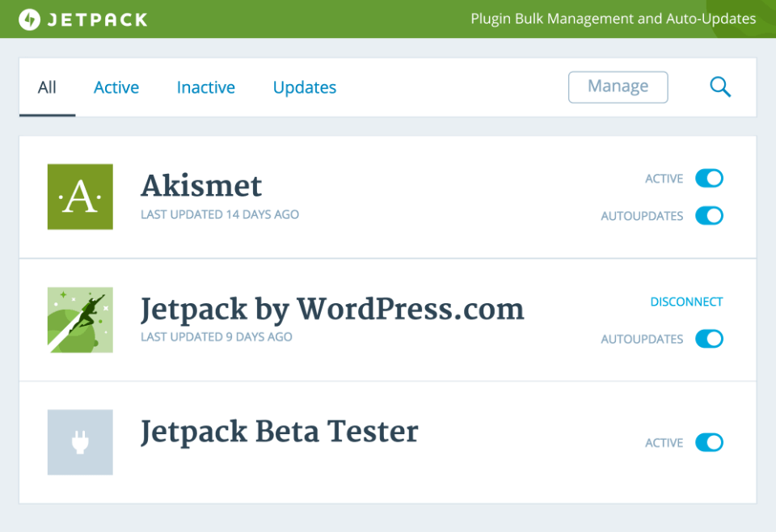Click the Jetpack by WordPress.com rocket icon
Viewport: 776px width, 532px height.
[x=80, y=319]
